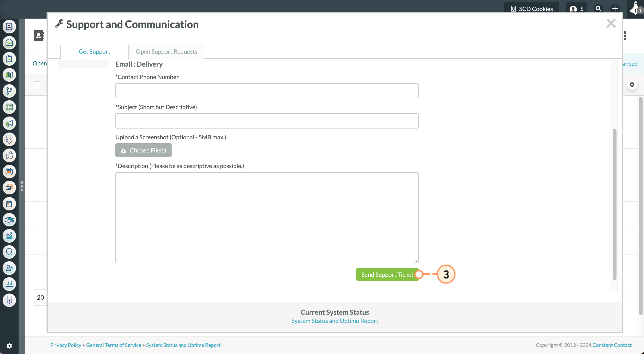Open the table settings gear icon
This screenshot has width=644, height=354.
[632, 85]
